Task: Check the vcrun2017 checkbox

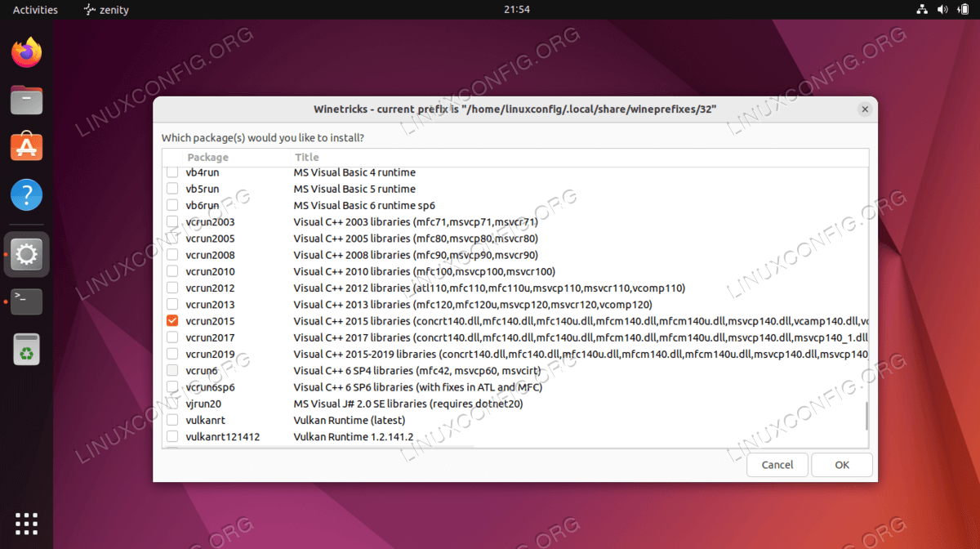Action: coord(172,337)
